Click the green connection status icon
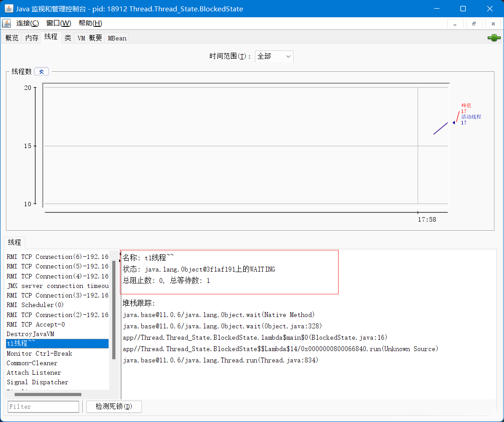This screenshot has width=504, height=422. pyautogui.click(x=494, y=38)
